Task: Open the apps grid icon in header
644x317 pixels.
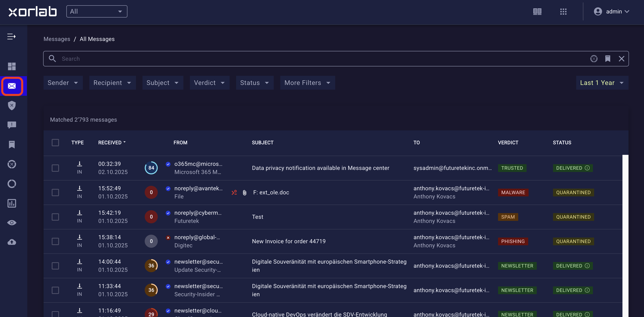Action: (x=563, y=11)
